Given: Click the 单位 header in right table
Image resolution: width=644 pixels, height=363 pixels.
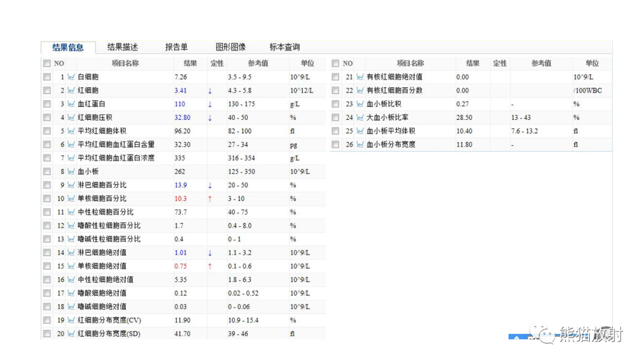Looking at the screenshot, I should click(x=592, y=63).
